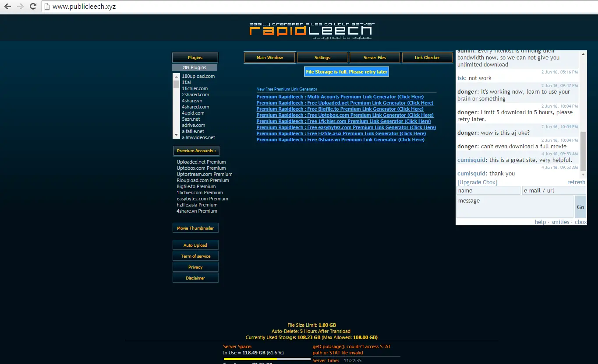Image resolution: width=598 pixels, height=364 pixels.
Task: Open Free easybytez.com Premium Link Generator link
Action: tap(347, 127)
